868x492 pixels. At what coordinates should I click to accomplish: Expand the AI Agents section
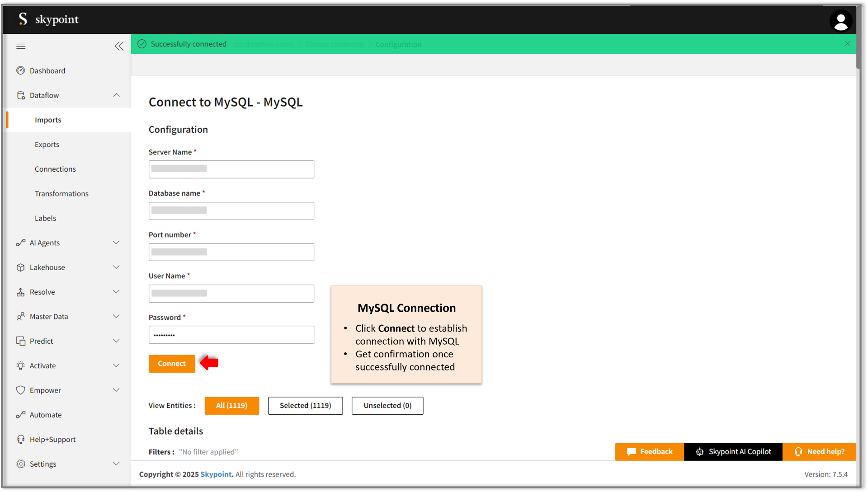[116, 243]
